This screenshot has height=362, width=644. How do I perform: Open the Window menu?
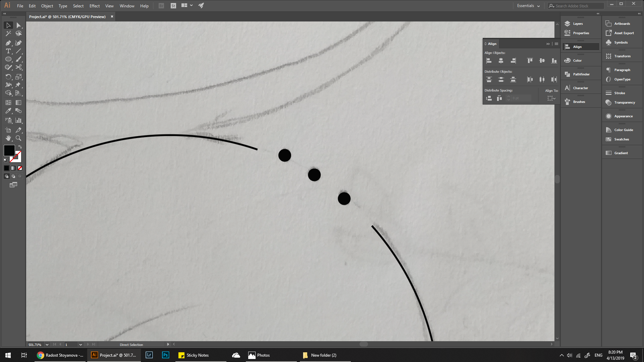coord(127,6)
